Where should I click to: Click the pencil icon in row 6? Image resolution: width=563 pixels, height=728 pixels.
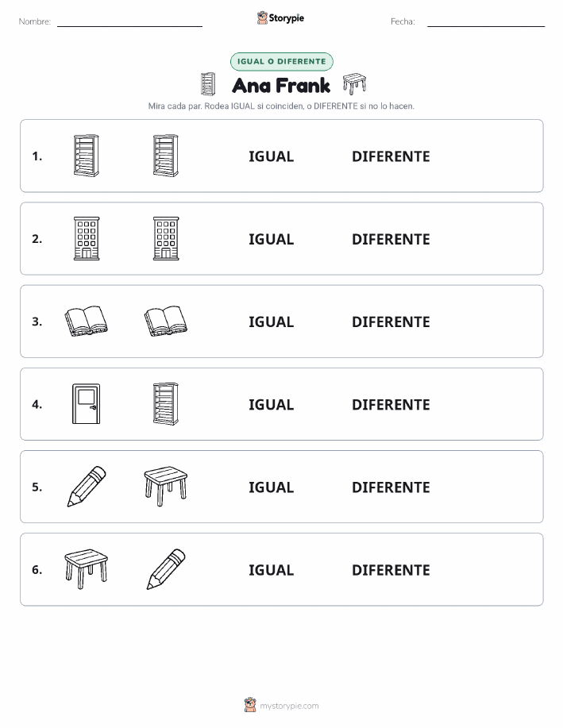[166, 569]
